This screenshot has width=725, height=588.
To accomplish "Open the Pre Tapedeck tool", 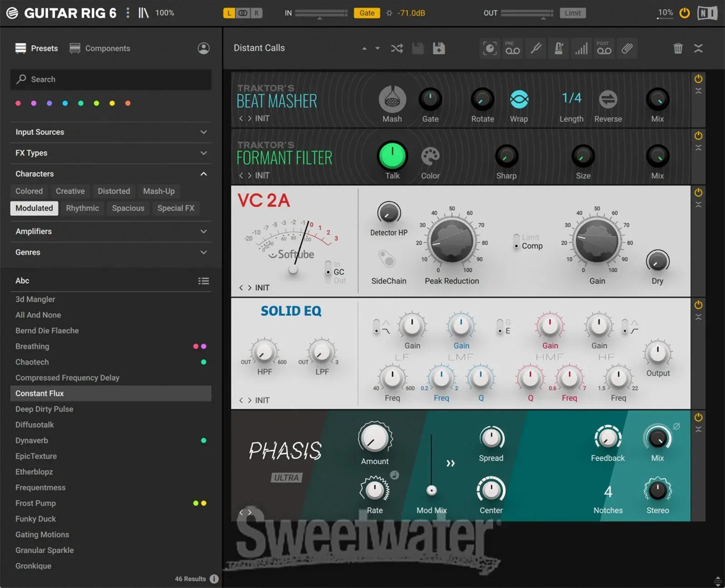I will pyautogui.click(x=512, y=48).
